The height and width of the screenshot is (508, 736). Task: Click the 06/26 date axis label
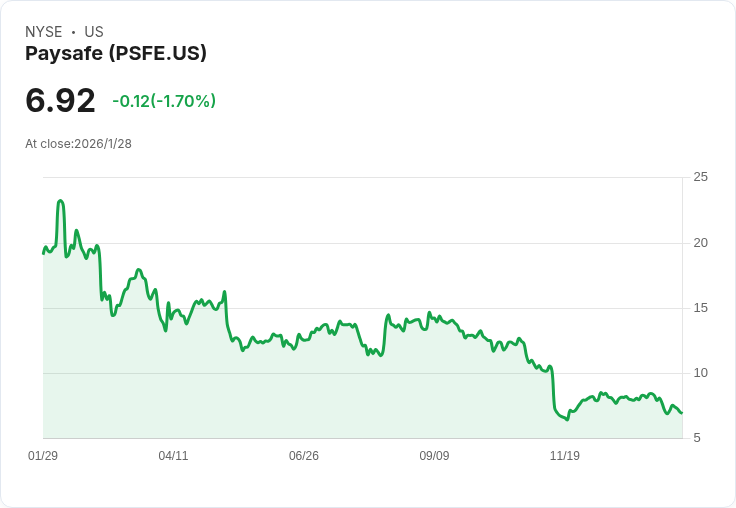(304, 456)
